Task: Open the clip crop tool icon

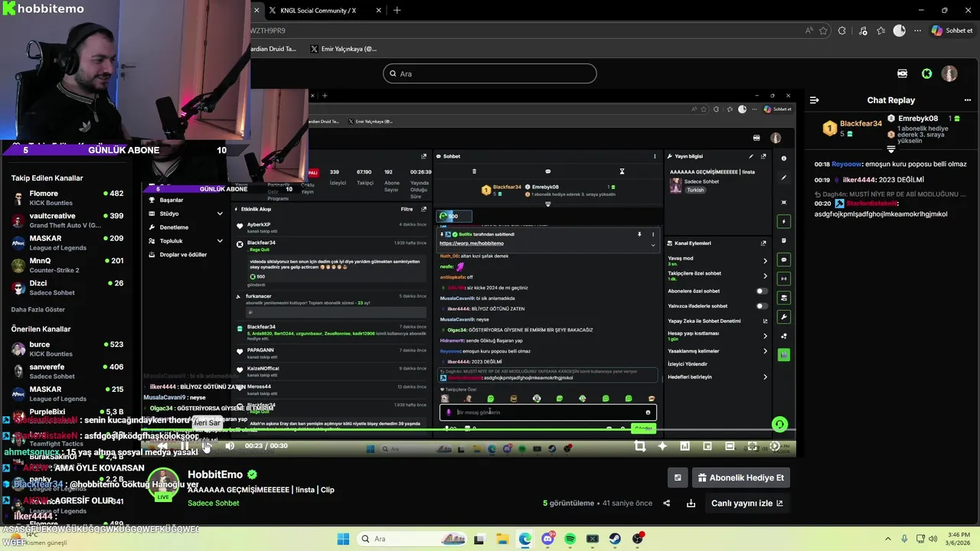Action: point(640,446)
